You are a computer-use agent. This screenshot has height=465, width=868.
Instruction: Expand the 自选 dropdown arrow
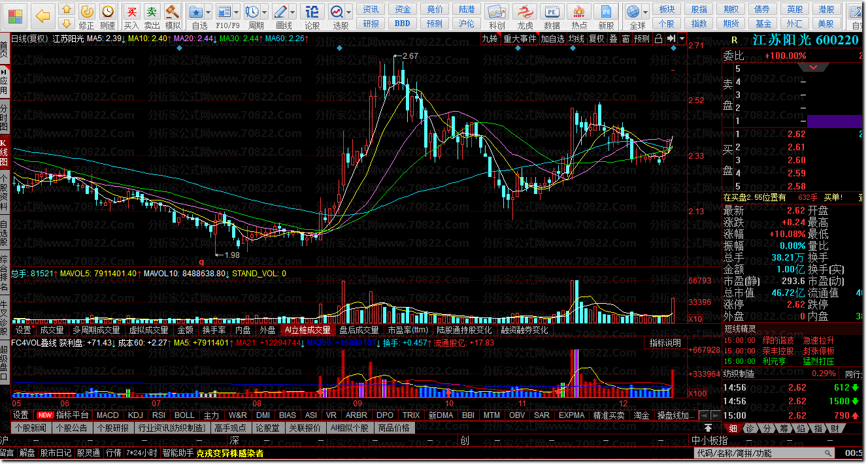click(208, 12)
